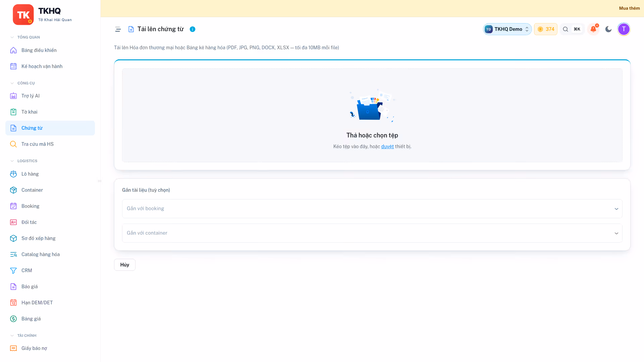Open Lô hàng menu item
The image size is (644, 362).
pyautogui.click(x=50, y=174)
